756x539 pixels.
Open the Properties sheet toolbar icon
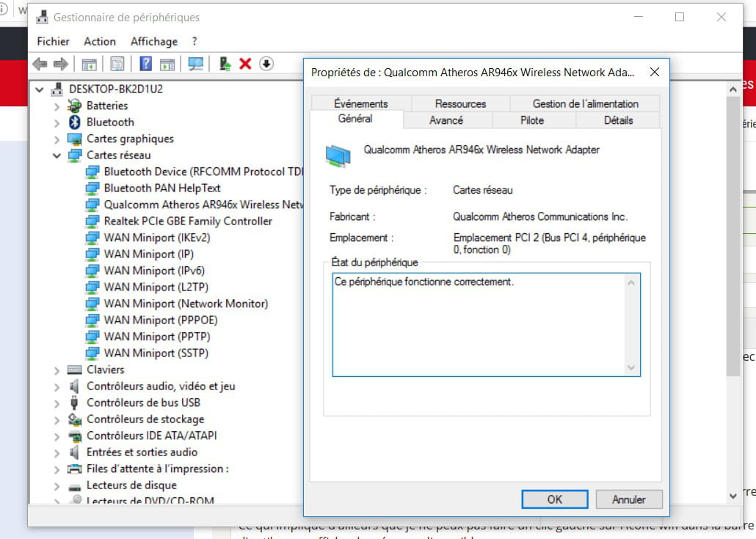click(x=117, y=64)
